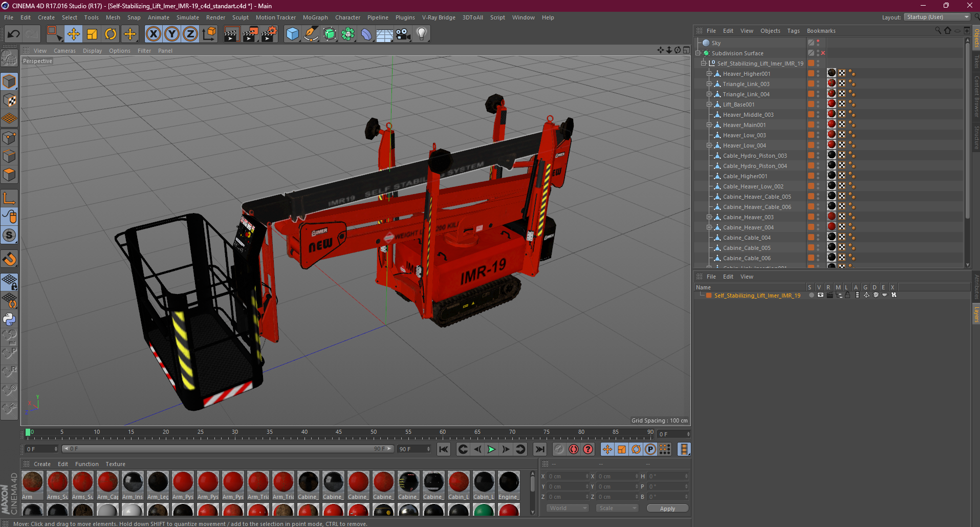Open the Spline Pen tool

tap(311, 34)
